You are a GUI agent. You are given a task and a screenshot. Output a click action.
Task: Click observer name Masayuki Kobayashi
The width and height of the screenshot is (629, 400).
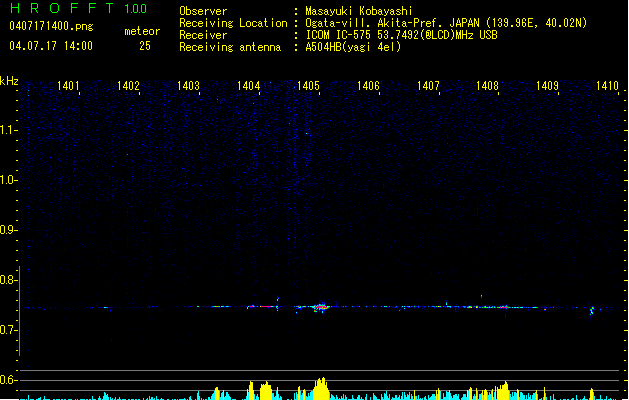[359, 11]
